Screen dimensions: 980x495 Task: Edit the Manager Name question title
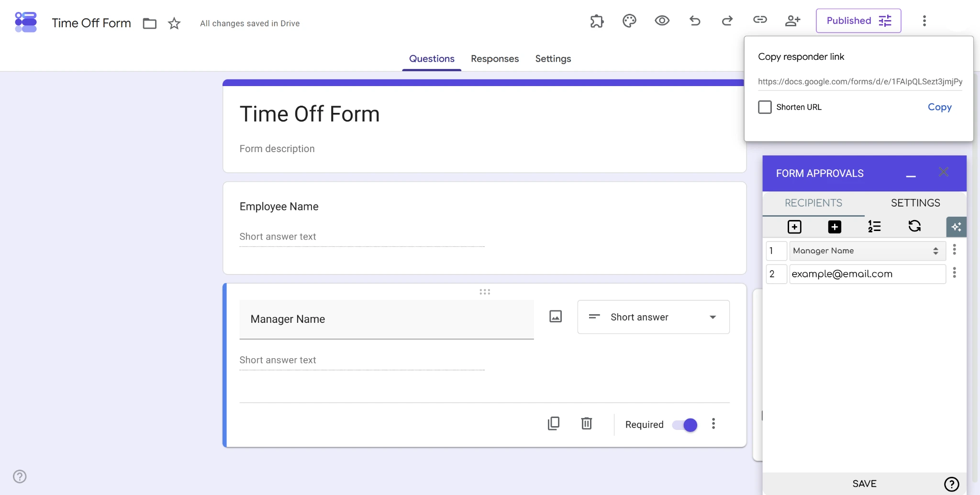[387, 319]
